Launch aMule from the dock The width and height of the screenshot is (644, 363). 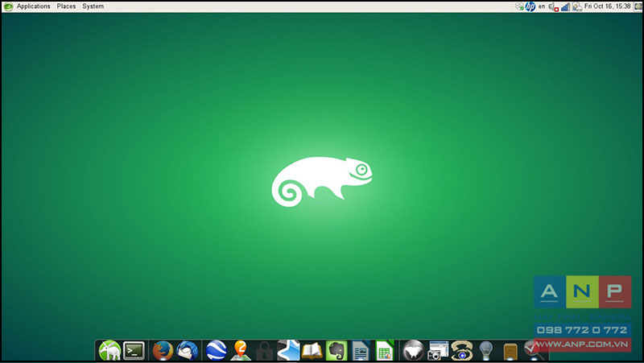click(109, 351)
